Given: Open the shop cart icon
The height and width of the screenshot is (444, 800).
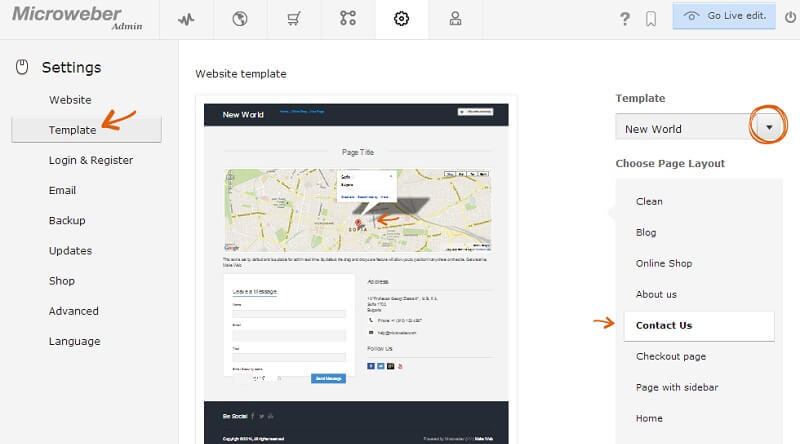Looking at the screenshot, I should [294, 19].
